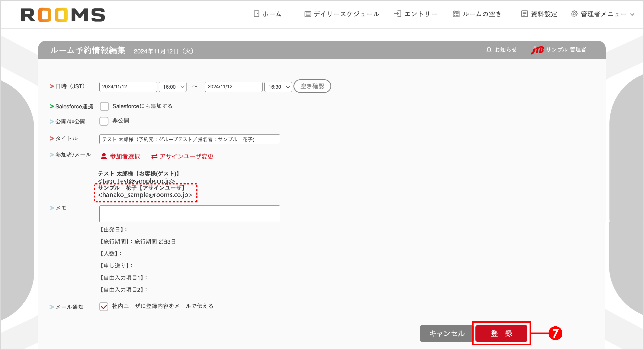Click the アサインユーザ変更 swap icon
This screenshot has height=350, width=644.
pos(154,156)
